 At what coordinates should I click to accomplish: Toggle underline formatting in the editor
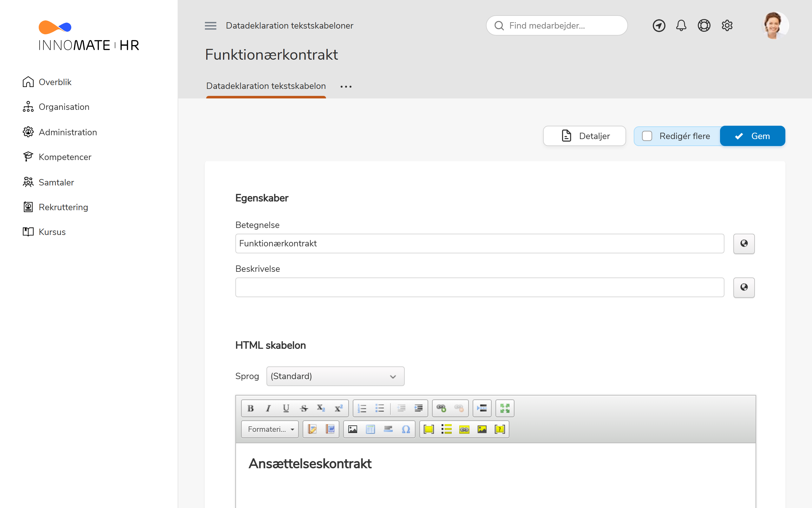coord(286,408)
